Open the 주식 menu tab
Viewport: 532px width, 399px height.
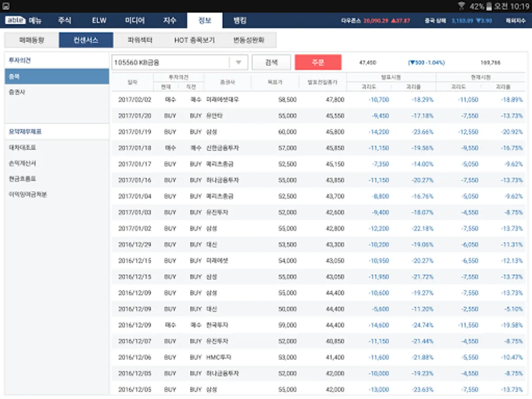64,20
